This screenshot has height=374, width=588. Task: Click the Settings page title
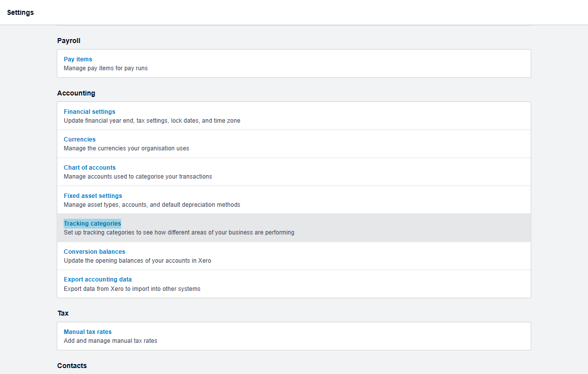click(x=20, y=12)
